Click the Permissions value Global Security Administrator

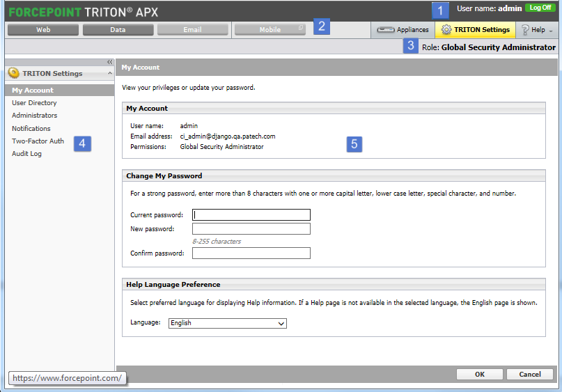click(x=221, y=146)
